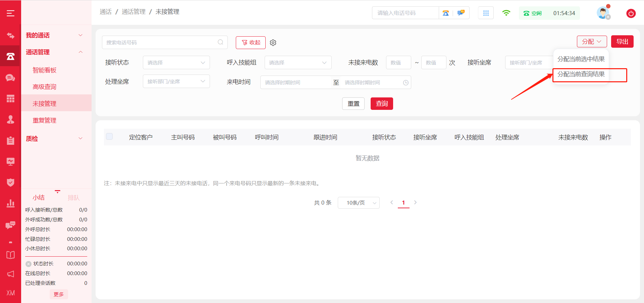
Task: Open 重复管理 in the sidebar
Action: pyautogui.click(x=44, y=120)
